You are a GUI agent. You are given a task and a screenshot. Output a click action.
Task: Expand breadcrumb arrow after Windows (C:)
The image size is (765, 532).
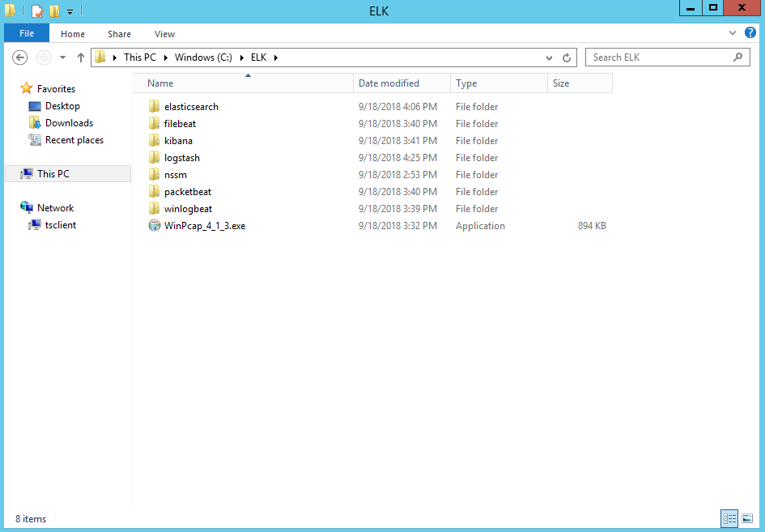241,57
